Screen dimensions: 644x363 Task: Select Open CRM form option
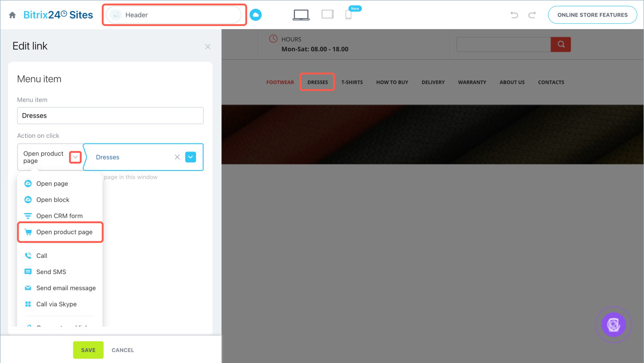tap(59, 216)
